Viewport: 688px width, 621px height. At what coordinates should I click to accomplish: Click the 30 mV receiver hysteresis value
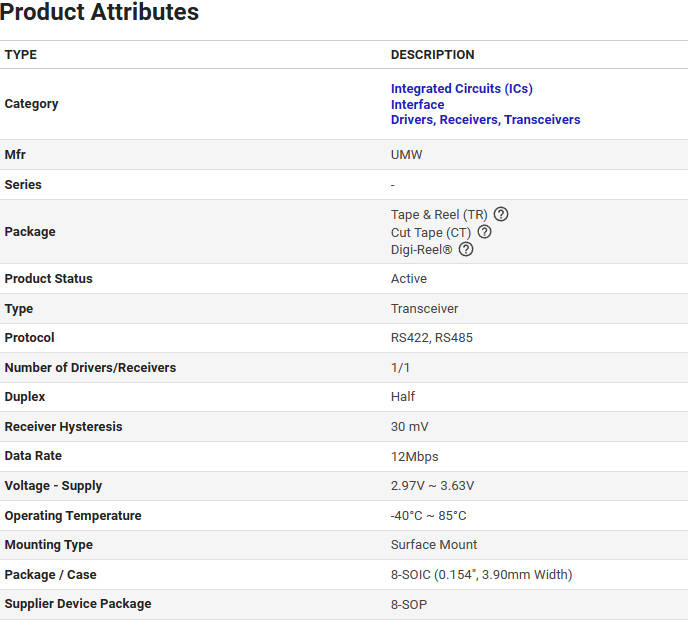tap(409, 427)
